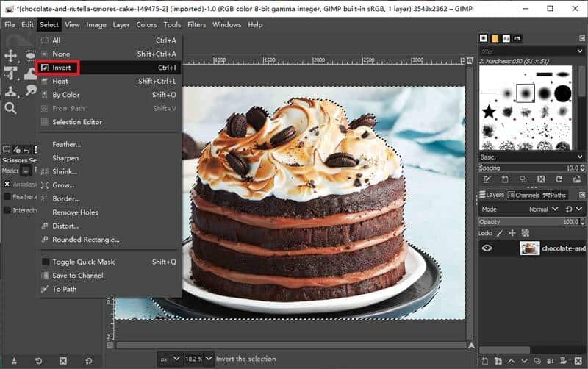Select the Clone stamp tool

tap(10, 91)
